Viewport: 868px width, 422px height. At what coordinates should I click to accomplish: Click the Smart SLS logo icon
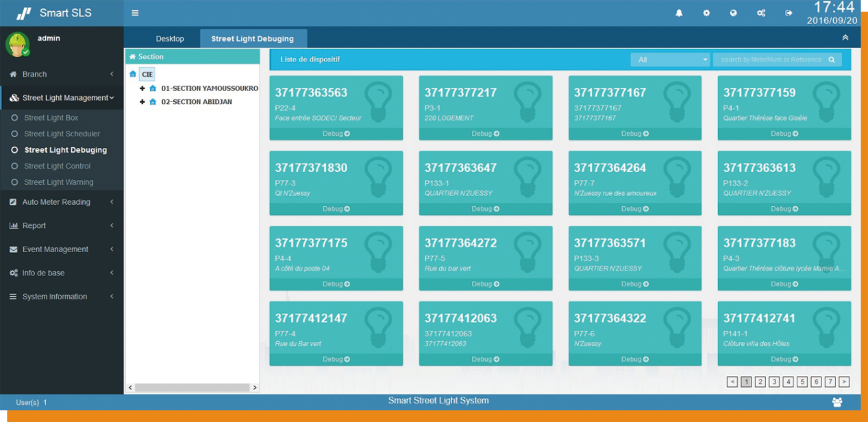(23, 13)
